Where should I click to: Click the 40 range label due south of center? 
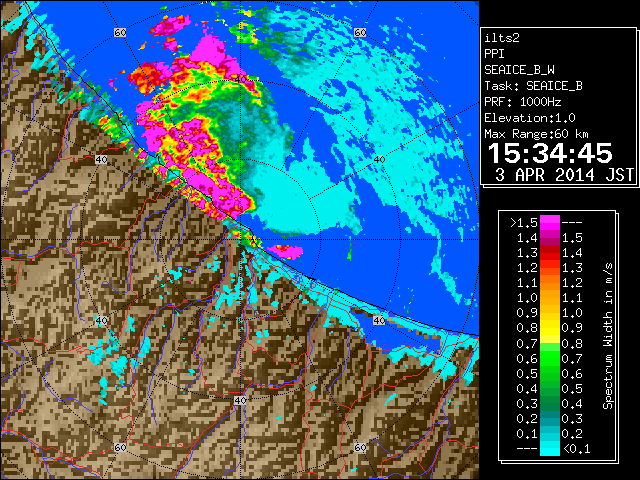pyautogui.click(x=240, y=400)
